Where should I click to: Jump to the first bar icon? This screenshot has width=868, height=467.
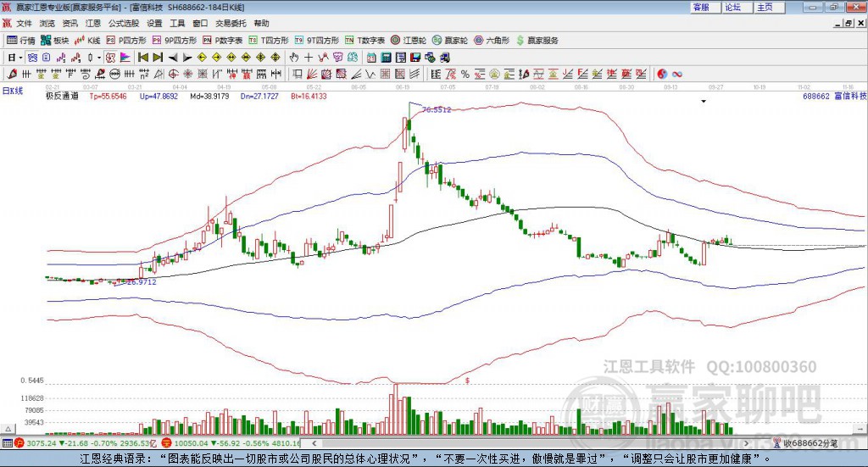(142, 58)
